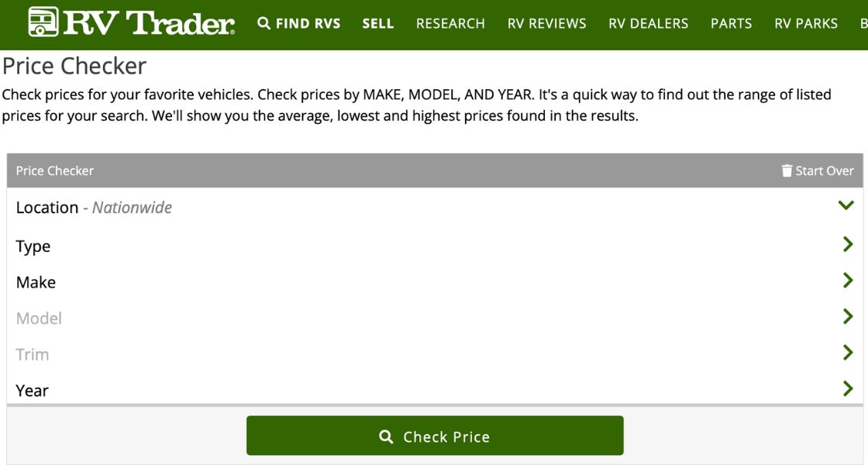This screenshot has width=868, height=465.
Task: Click the Start Over trash can icon
Action: click(787, 170)
